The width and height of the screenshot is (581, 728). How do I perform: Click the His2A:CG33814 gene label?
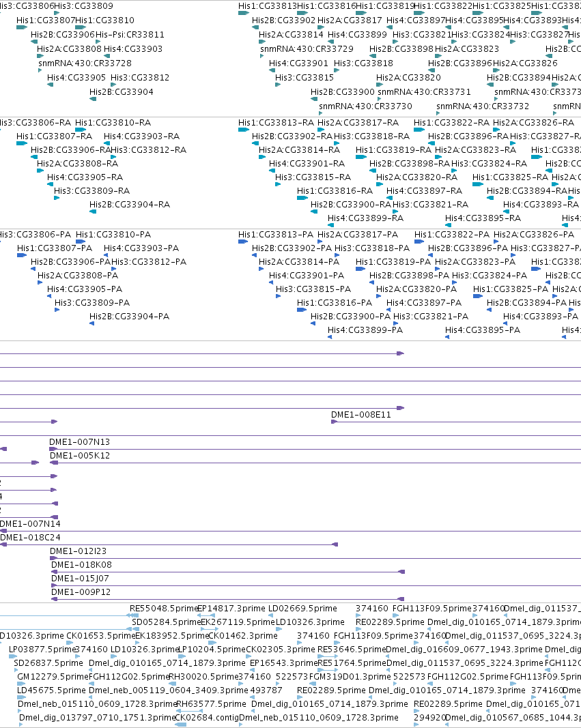coord(292,35)
